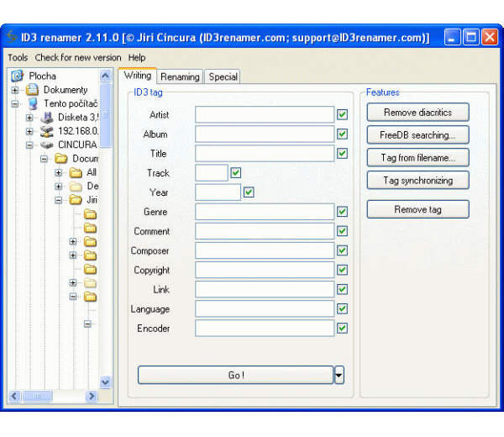504x437 pixels.
Task: Select the Docum folder icon in tree
Action: pos(60,159)
